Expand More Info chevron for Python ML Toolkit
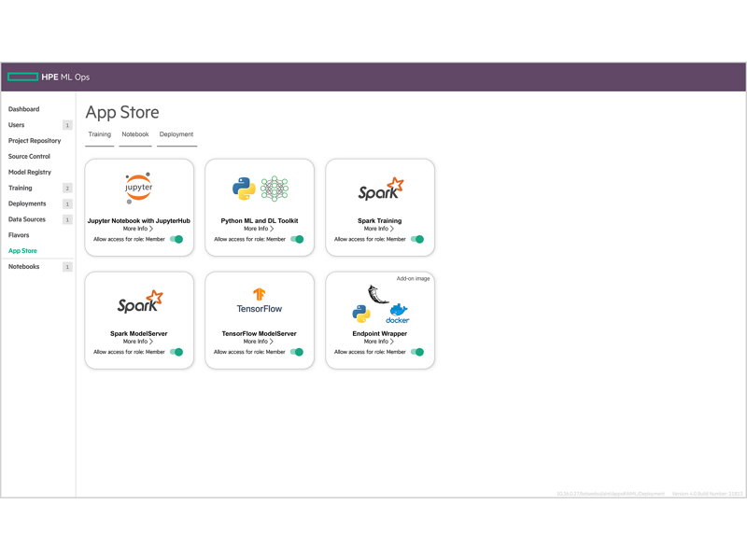Image resolution: width=747 pixels, height=560 pixels. pyautogui.click(x=272, y=229)
